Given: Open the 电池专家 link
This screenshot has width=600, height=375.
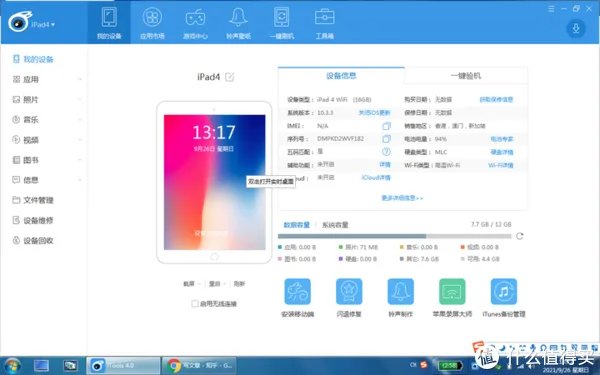Looking at the screenshot, I should click(502, 139).
